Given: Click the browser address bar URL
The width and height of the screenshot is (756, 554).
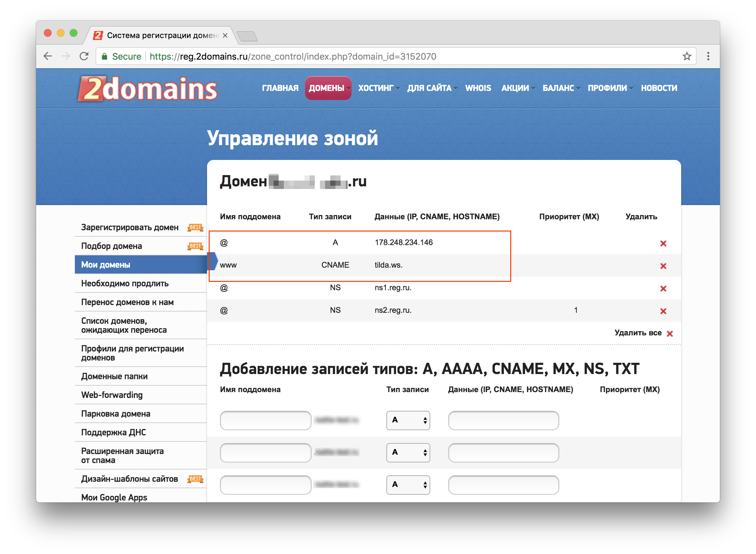Looking at the screenshot, I should [x=293, y=56].
